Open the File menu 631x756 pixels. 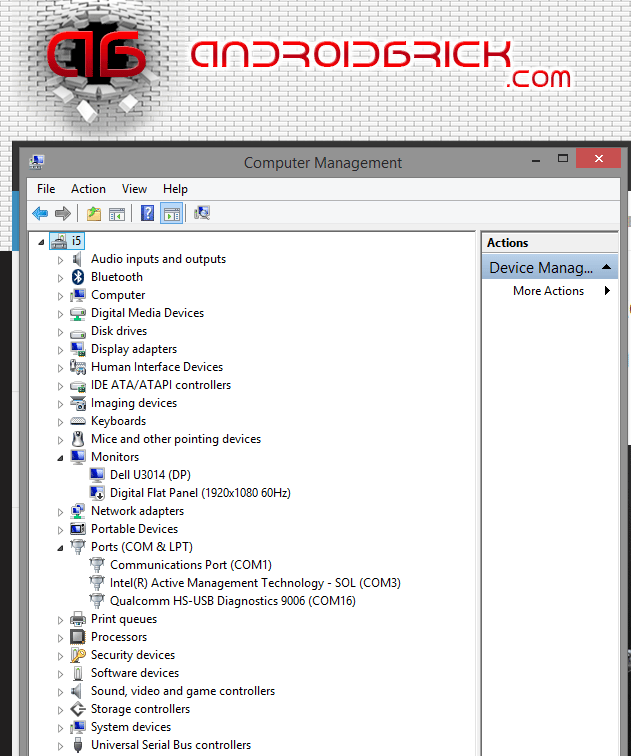[x=46, y=189]
